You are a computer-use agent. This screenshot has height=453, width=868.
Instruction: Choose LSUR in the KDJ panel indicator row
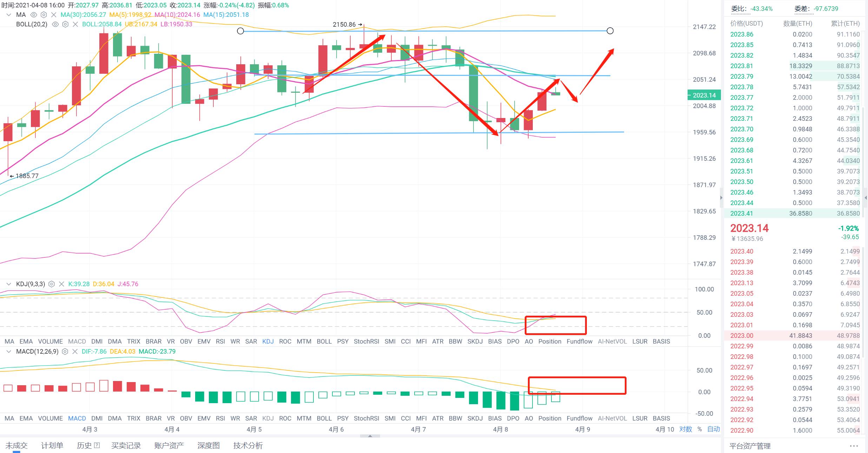coord(640,341)
